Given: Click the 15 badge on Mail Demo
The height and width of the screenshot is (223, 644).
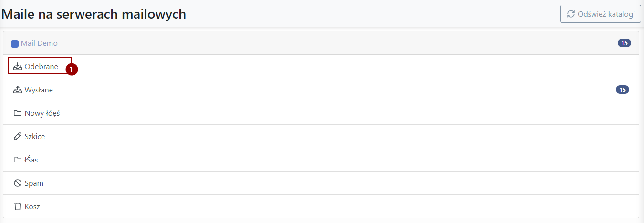Looking at the screenshot, I should 624,43.
